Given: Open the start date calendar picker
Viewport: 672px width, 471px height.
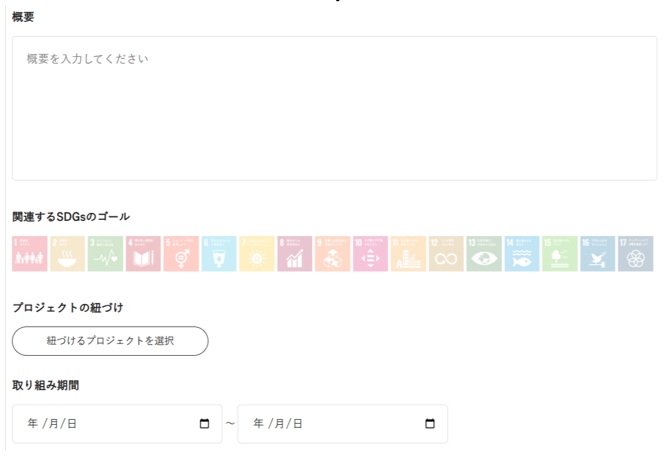Looking at the screenshot, I should coord(204,423).
